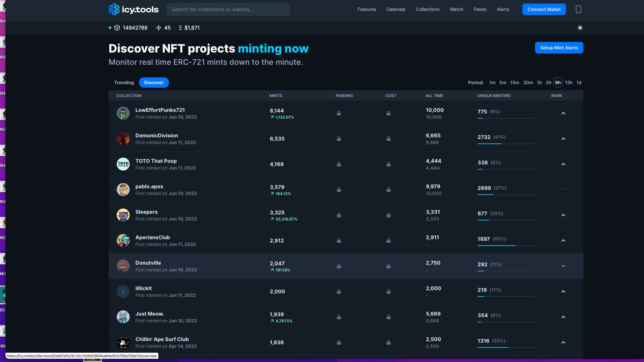Click Donutville red down rank chevron

(563, 266)
